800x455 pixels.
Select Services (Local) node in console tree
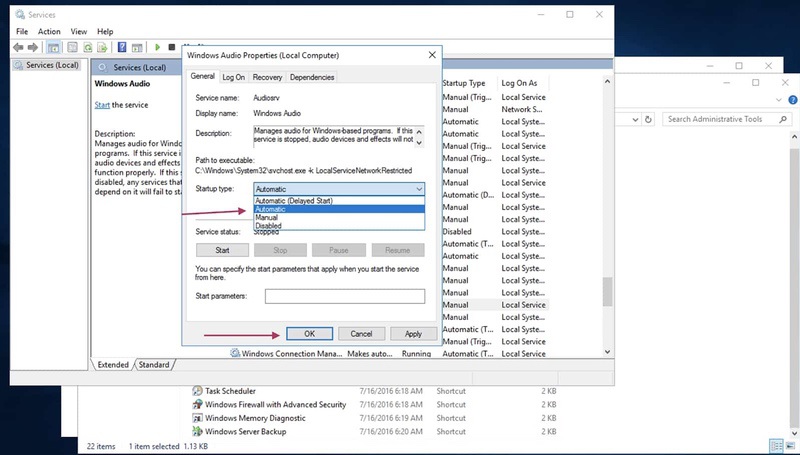pyautogui.click(x=47, y=65)
